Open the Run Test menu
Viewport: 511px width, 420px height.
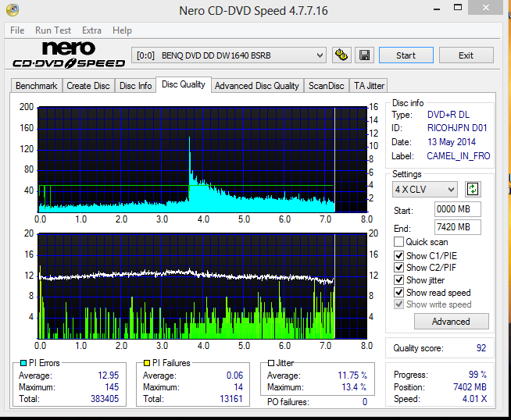53,30
